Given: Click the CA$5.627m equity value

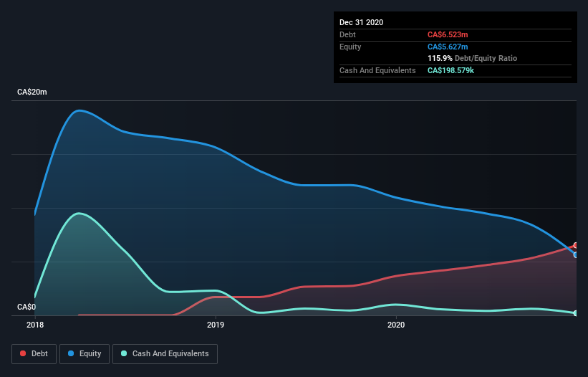Looking at the screenshot, I should [x=448, y=47].
